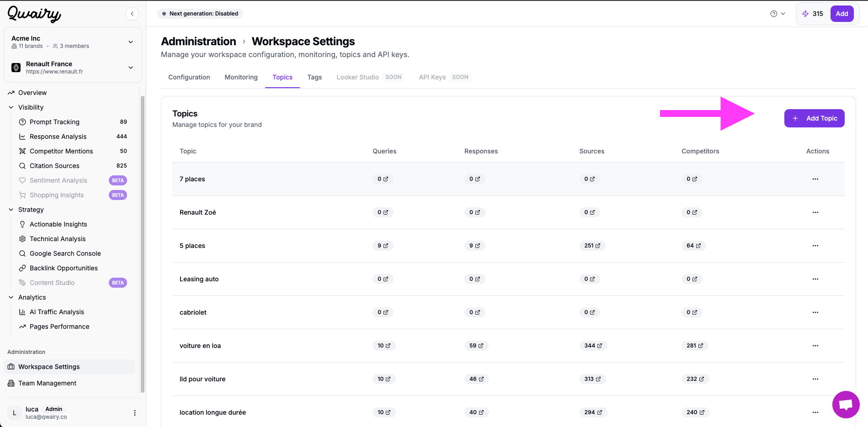This screenshot has height=427, width=868.
Task: Open actions menu for Renault Zoé topic
Action: pos(815,212)
